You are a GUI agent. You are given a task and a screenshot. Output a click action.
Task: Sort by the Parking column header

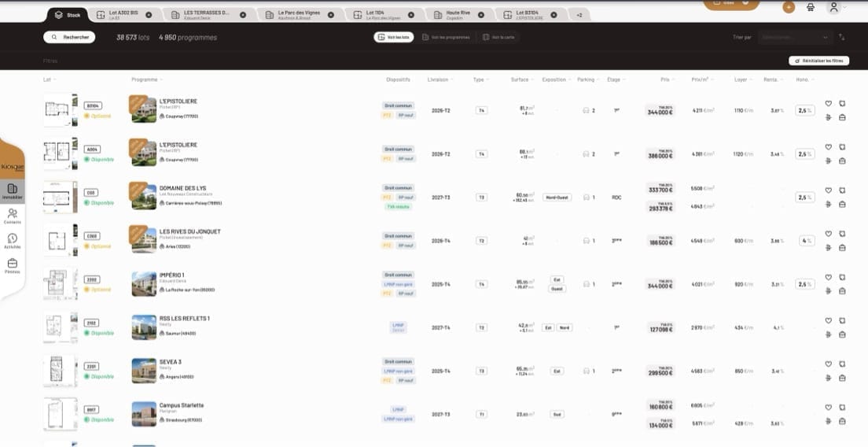click(x=587, y=79)
